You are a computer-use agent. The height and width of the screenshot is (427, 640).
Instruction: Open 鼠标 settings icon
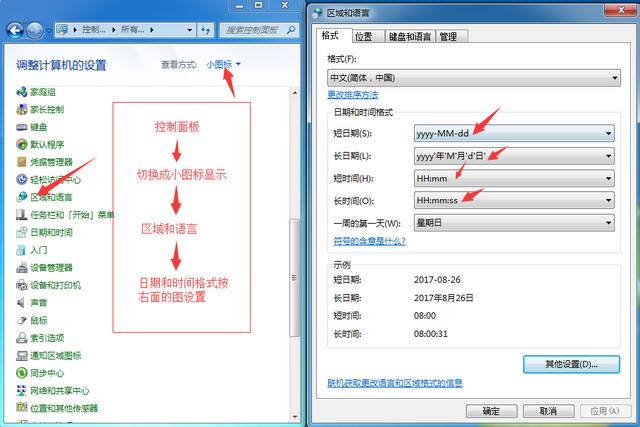coord(38,320)
